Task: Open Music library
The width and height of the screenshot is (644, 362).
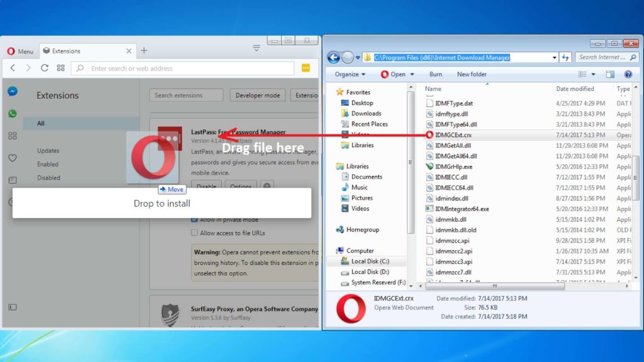Action: pos(359,187)
